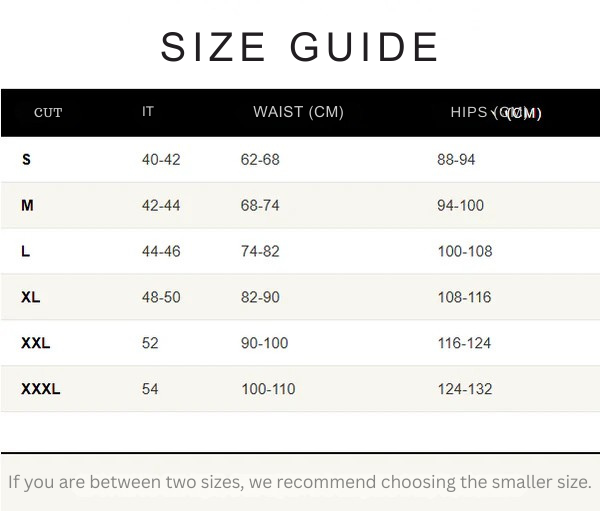Select the M size row label
600x511 pixels.
tap(27, 206)
